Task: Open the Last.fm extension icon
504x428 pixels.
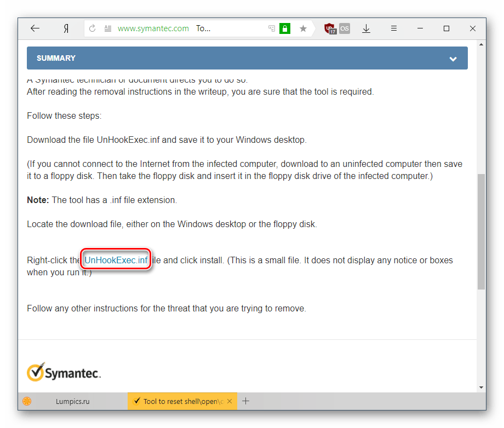Action: [x=345, y=28]
